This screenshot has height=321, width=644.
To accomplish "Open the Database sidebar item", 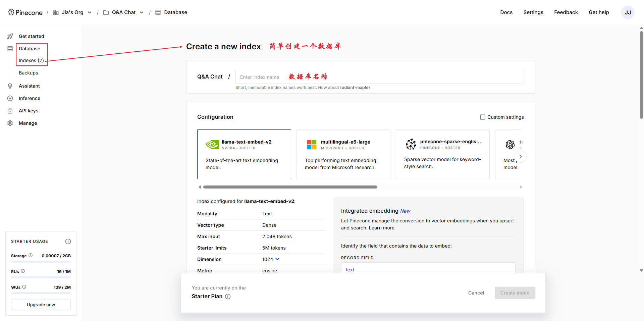I will pyautogui.click(x=30, y=49).
